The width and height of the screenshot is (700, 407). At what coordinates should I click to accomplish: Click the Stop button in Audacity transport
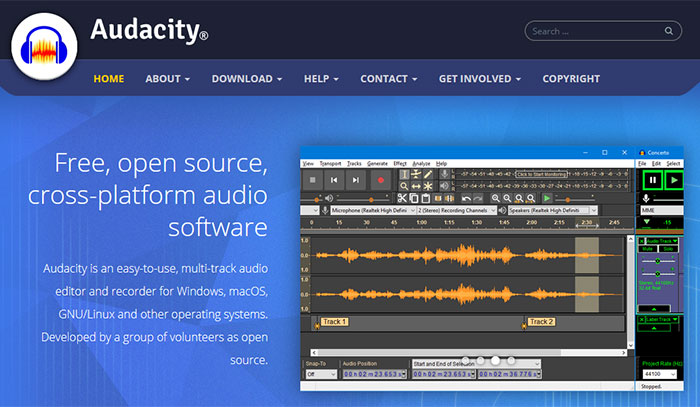312,180
